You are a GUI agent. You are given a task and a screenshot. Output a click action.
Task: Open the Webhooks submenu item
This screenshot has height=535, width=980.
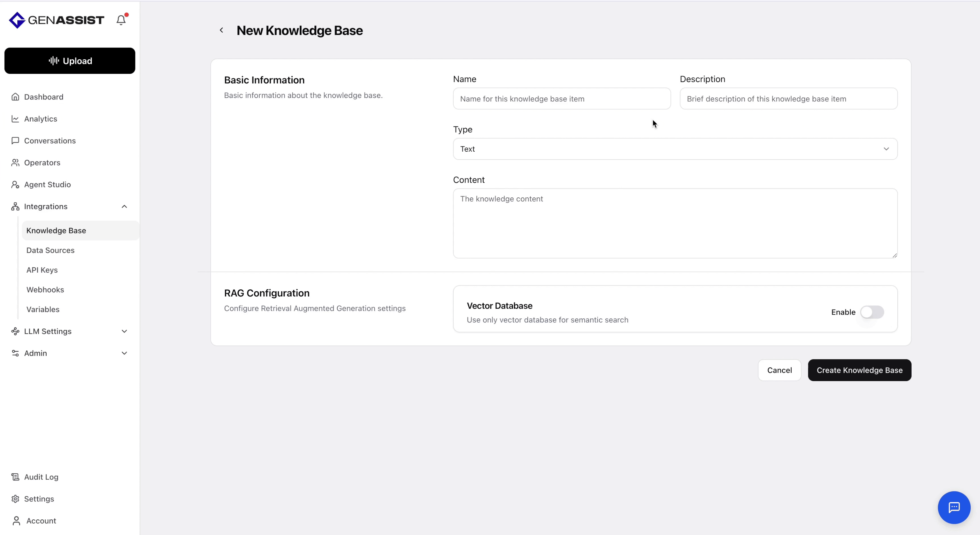(x=45, y=290)
